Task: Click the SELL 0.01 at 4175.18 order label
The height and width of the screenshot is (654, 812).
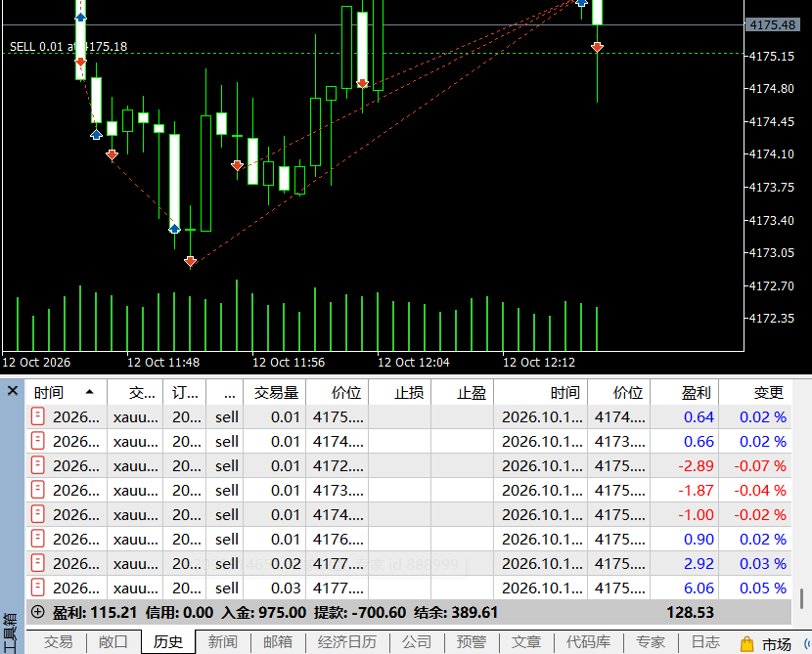Action: click(x=68, y=47)
